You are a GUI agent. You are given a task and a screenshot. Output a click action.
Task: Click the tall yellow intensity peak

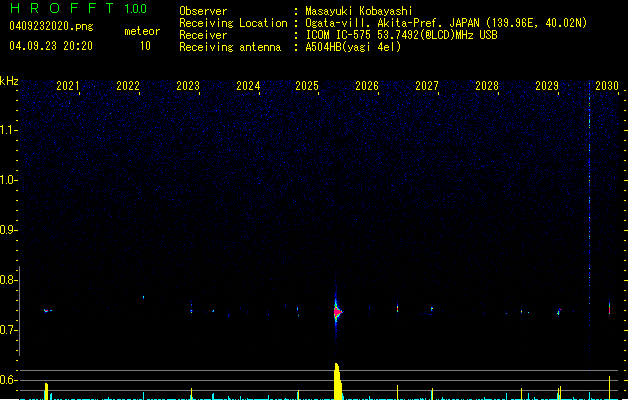[x=338, y=381]
